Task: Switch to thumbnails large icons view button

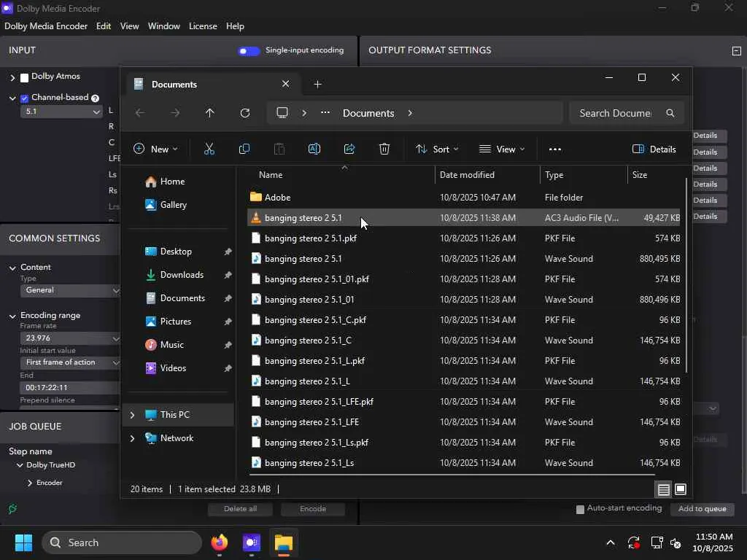Action: point(681,489)
